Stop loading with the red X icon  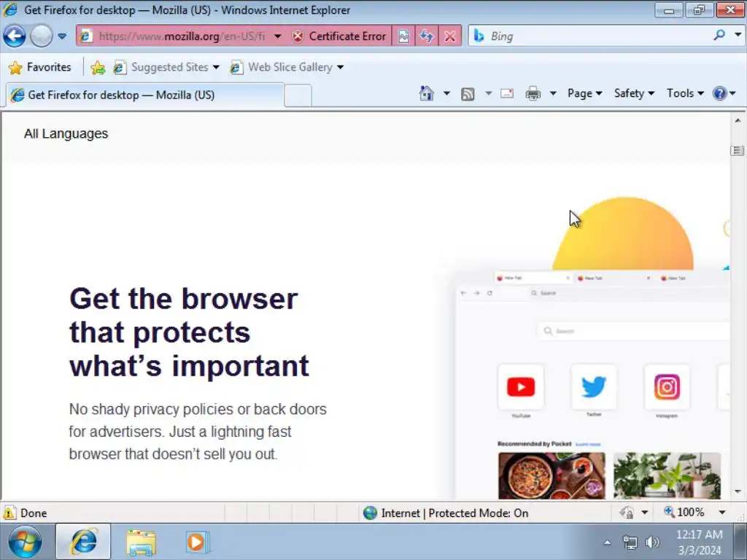449,36
